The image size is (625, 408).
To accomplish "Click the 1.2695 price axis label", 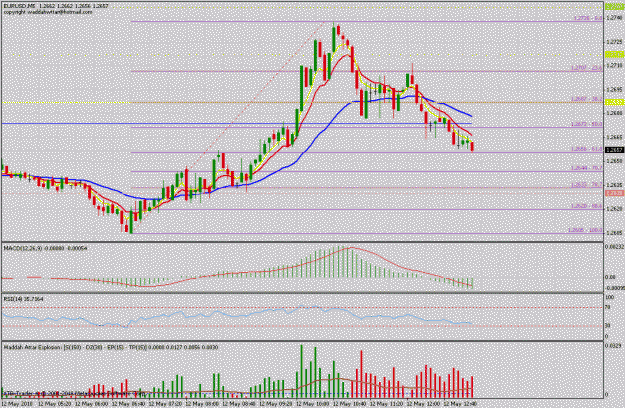I will tap(614, 89).
